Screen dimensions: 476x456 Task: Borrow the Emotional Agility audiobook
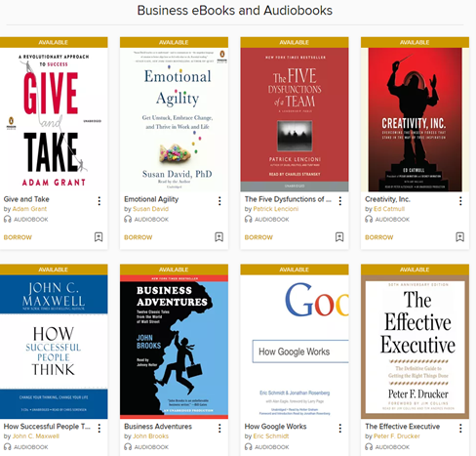[x=139, y=237]
